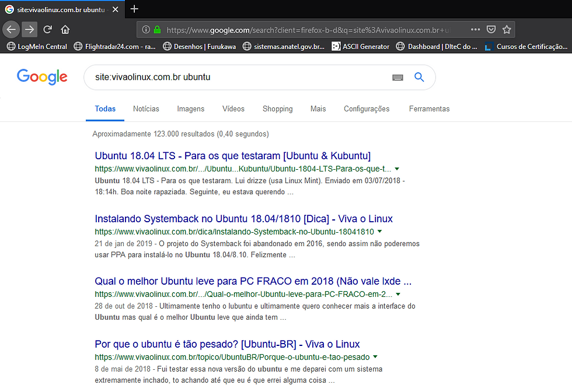
Task: Close the site:vivaolinux.com.br ubuntu tab
Action: point(116,9)
